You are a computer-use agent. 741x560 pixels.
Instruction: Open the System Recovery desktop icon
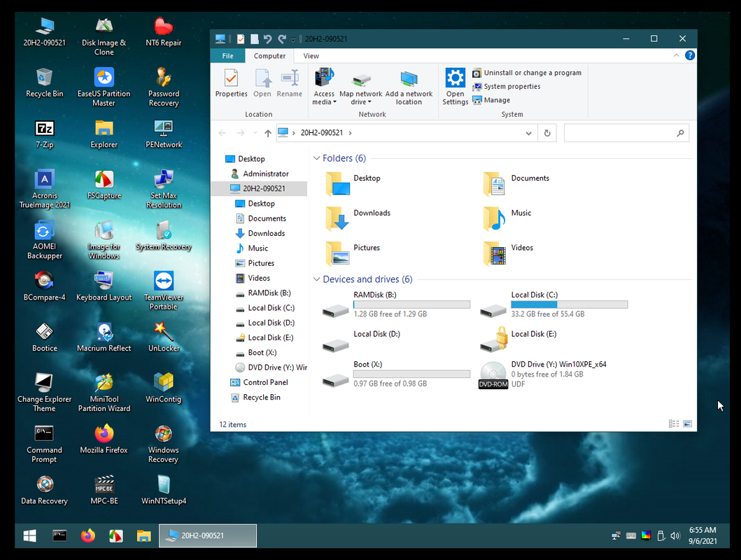coord(164,237)
